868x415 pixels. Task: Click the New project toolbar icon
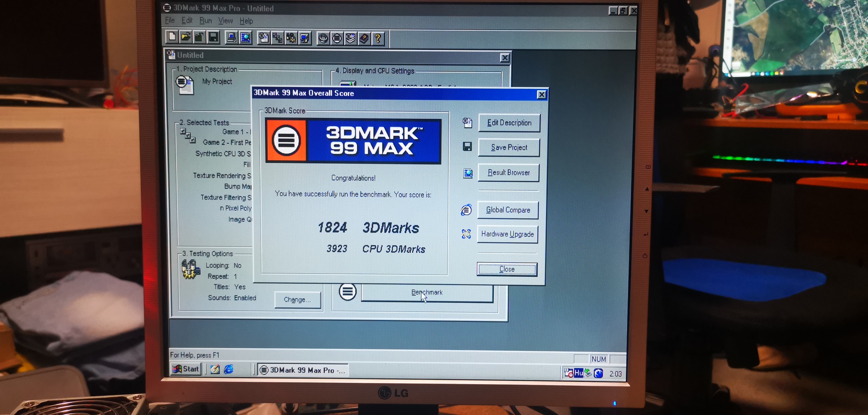172,37
